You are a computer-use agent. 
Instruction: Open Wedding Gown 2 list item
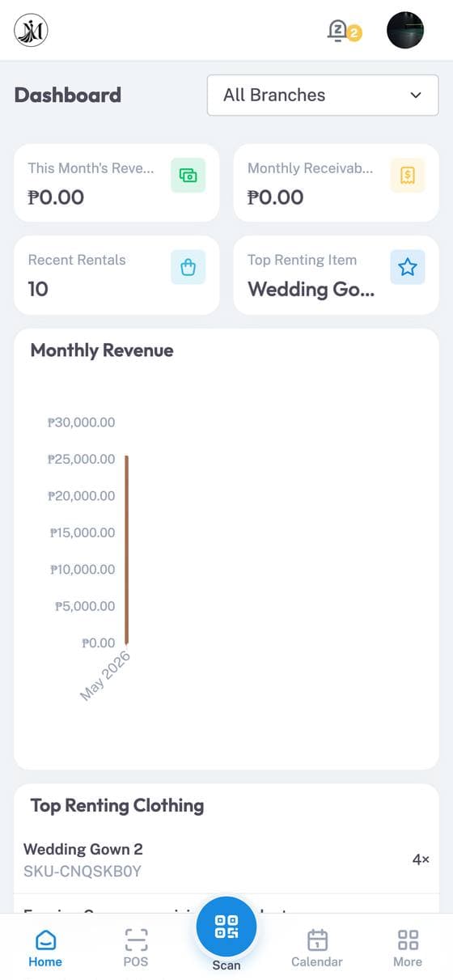point(226,859)
